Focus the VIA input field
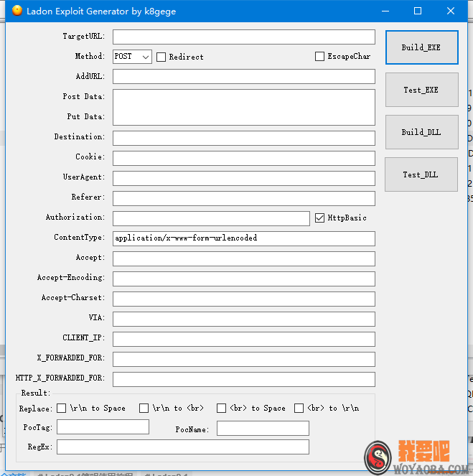This screenshot has height=476, width=473. tap(244, 319)
